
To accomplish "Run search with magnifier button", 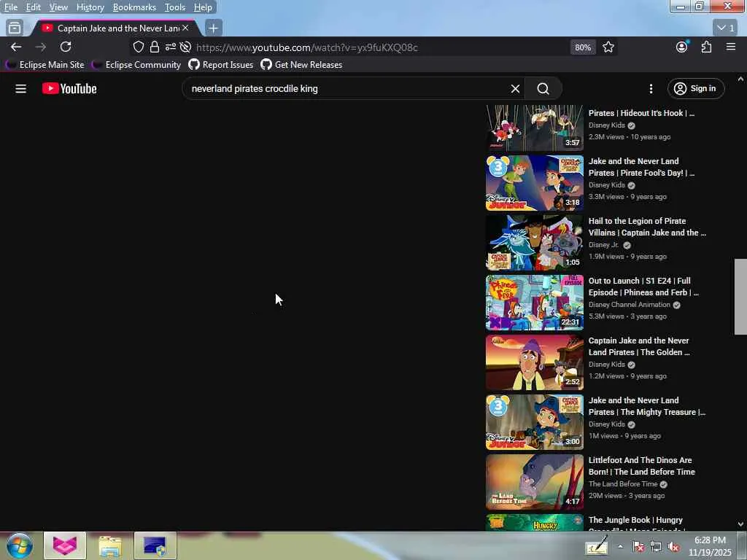I will 543,88.
